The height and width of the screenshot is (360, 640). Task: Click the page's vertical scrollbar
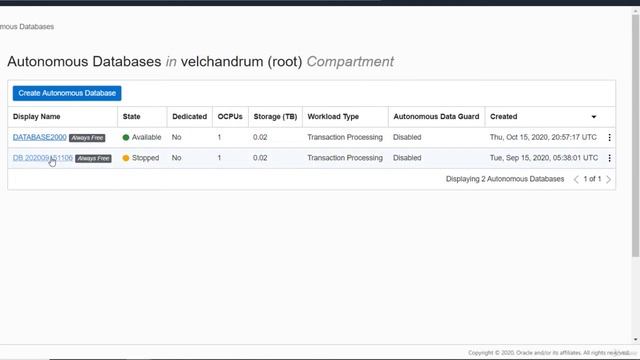click(635, 135)
